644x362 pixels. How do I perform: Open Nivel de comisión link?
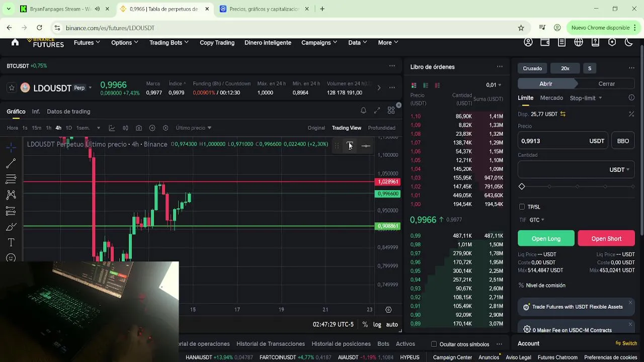pyautogui.click(x=545, y=286)
